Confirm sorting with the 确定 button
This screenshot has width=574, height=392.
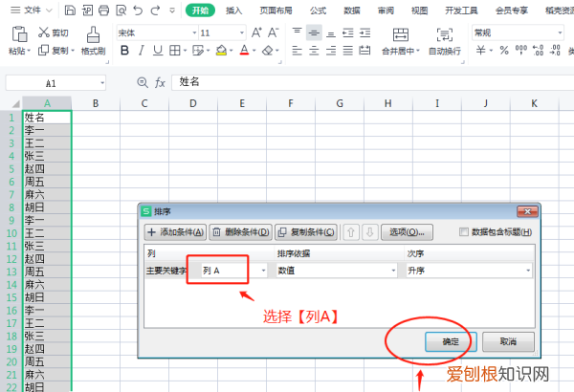(x=451, y=342)
